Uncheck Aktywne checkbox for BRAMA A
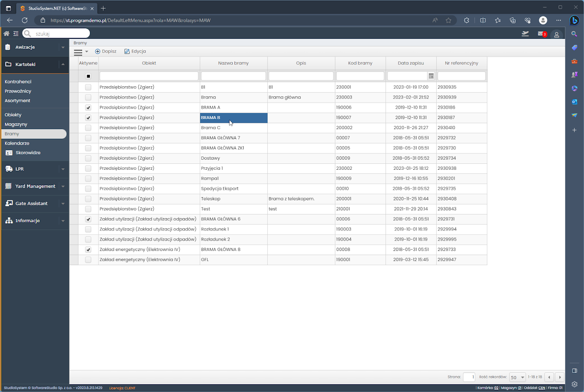The image size is (584, 392). pos(88,108)
